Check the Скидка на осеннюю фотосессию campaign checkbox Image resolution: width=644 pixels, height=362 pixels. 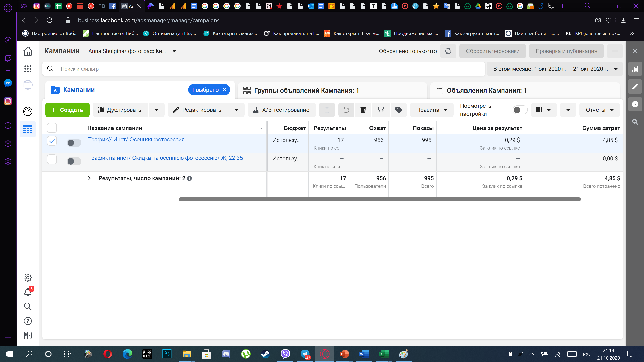pyautogui.click(x=52, y=159)
